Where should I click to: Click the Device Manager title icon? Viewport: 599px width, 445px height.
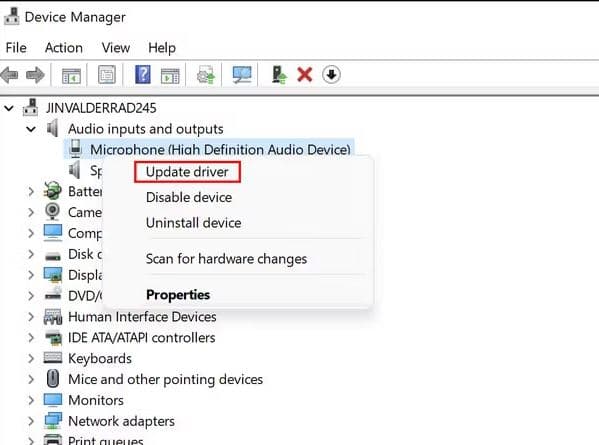[11, 17]
